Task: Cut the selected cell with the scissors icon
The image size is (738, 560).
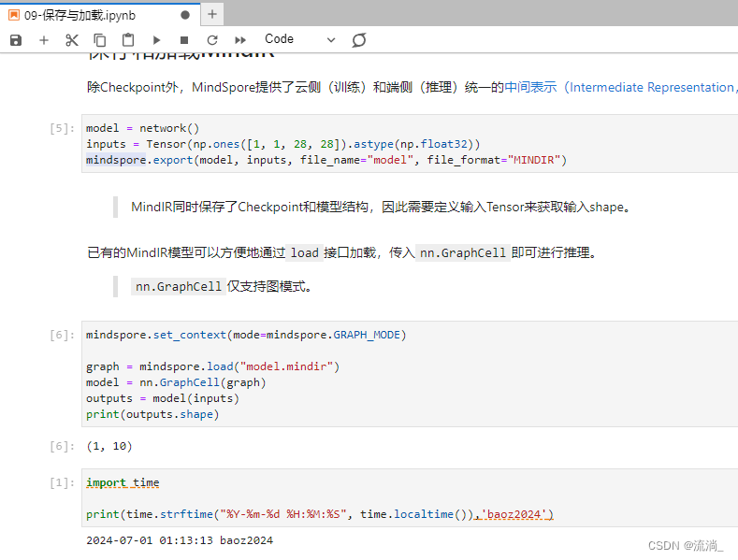Action: click(71, 40)
